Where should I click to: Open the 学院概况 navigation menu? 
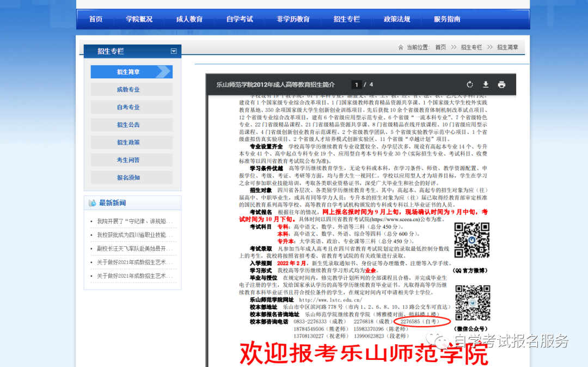[x=139, y=19]
